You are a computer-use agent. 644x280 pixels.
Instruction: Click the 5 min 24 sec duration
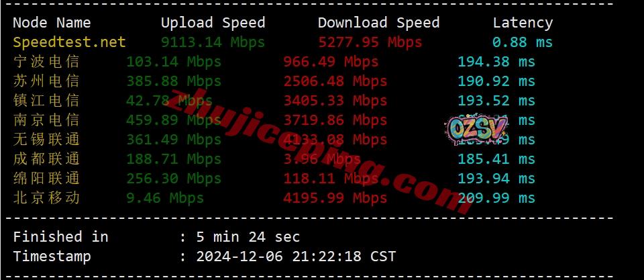pyautogui.click(x=248, y=237)
